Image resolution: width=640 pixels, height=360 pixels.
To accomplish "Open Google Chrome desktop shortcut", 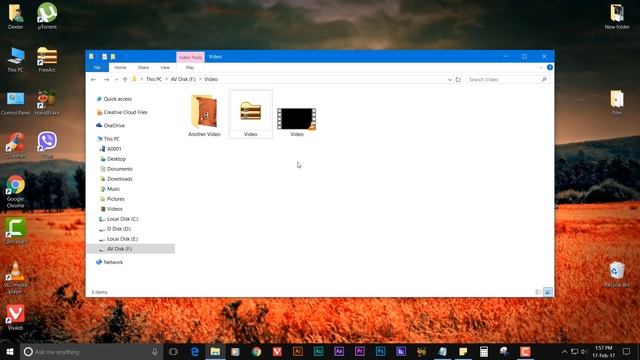I will pyautogui.click(x=16, y=191).
